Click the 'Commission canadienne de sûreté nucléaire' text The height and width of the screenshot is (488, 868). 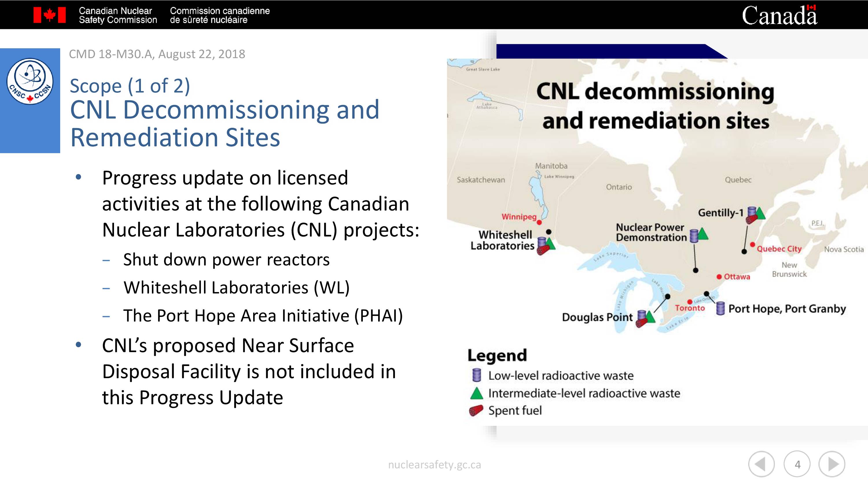(x=220, y=15)
